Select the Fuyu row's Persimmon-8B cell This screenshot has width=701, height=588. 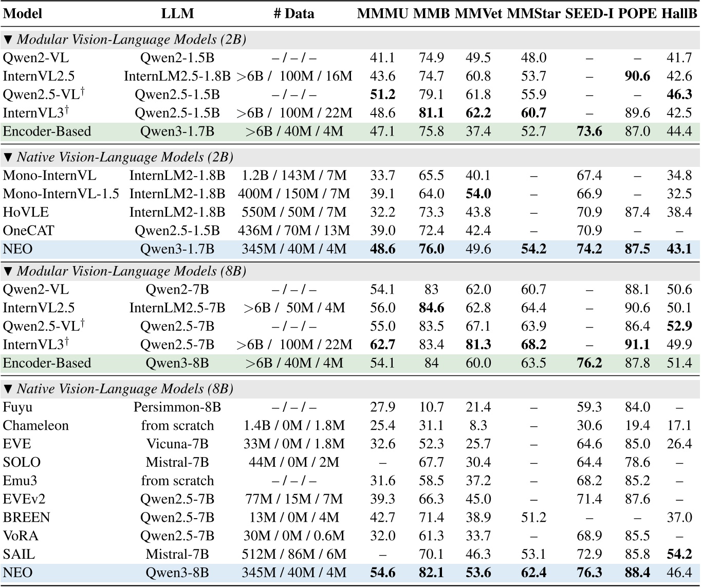tap(177, 407)
